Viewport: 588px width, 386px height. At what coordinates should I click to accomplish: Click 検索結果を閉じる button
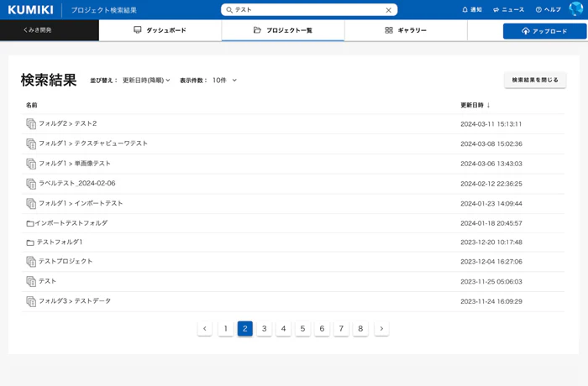(x=535, y=80)
